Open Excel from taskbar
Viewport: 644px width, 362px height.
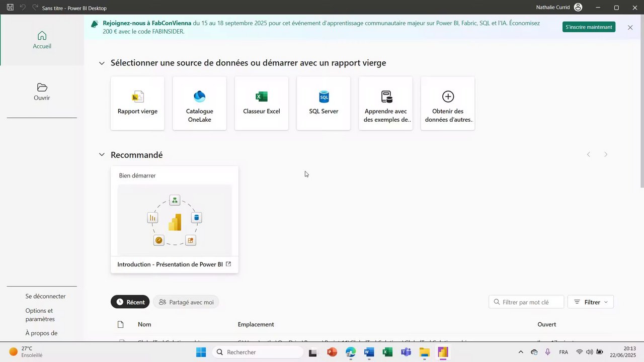[387, 352]
